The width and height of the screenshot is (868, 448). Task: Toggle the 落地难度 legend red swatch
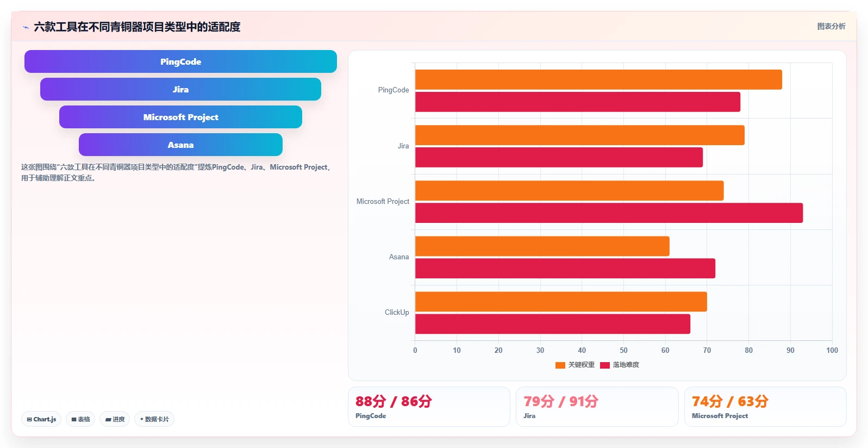click(605, 365)
